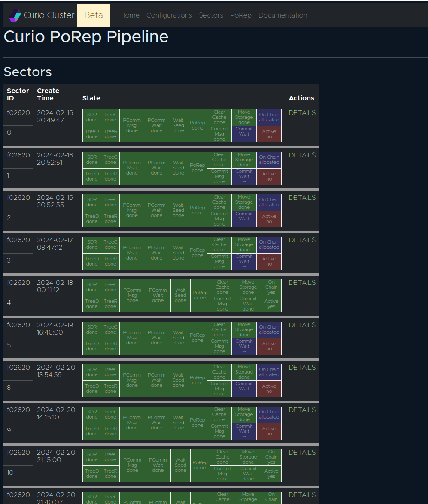Open the Documentation link in navbar
This screenshot has width=428, height=504.
coord(282,15)
